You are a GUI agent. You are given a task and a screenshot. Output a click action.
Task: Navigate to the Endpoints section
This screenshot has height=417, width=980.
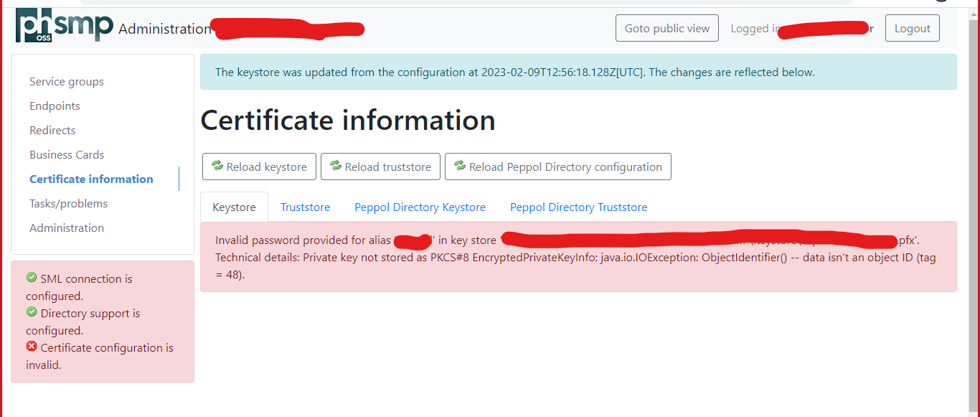point(55,106)
